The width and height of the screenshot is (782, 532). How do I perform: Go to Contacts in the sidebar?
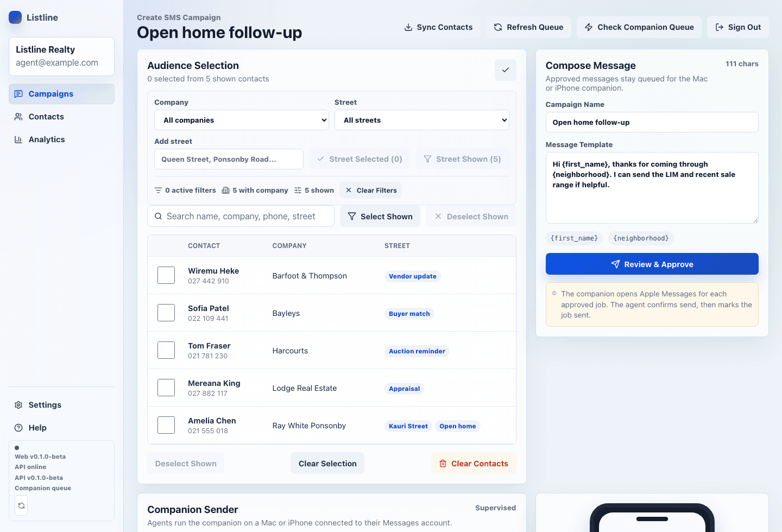(61, 117)
